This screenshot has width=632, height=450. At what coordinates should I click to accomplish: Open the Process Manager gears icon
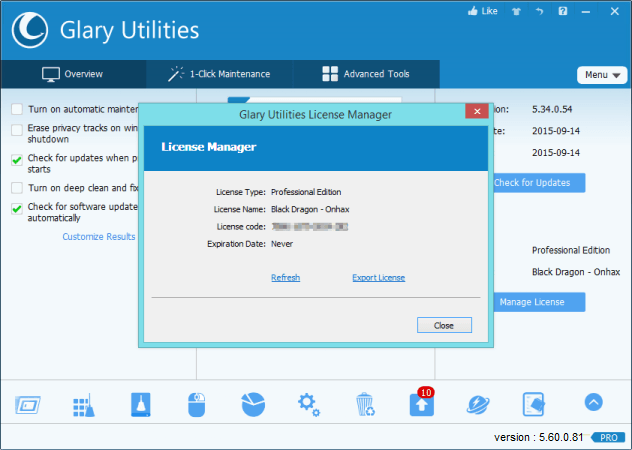(309, 405)
